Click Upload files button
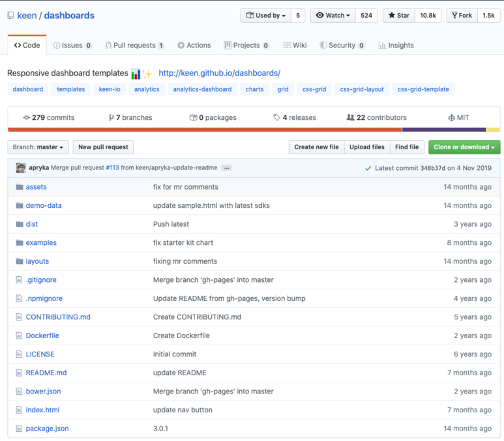This screenshot has width=504, height=441. [367, 147]
